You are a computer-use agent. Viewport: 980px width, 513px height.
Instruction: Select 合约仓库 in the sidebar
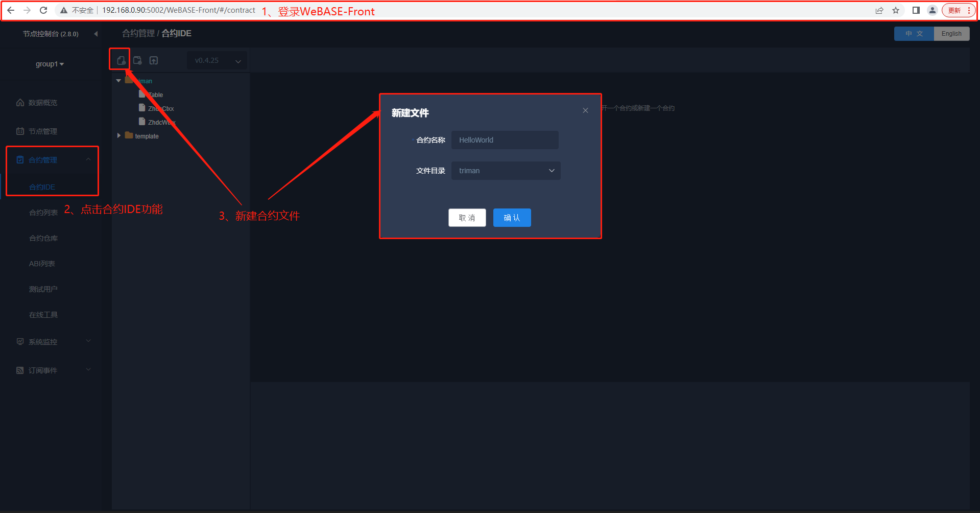click(43, 238)
